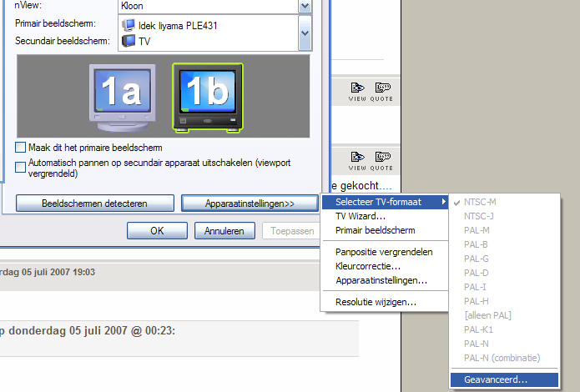Image resolution: width=580 pixels, height=392 pixels.
Task: Select Panpositie vergrendelen menu item
Action: (385, 252)
